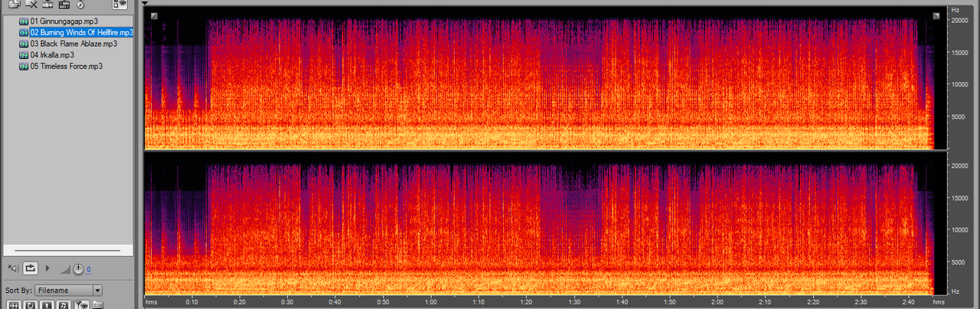This screenshot has height=309, width=980.
Task: Click the hms label at the ruler's left end
Action: (x=151, y=301)
